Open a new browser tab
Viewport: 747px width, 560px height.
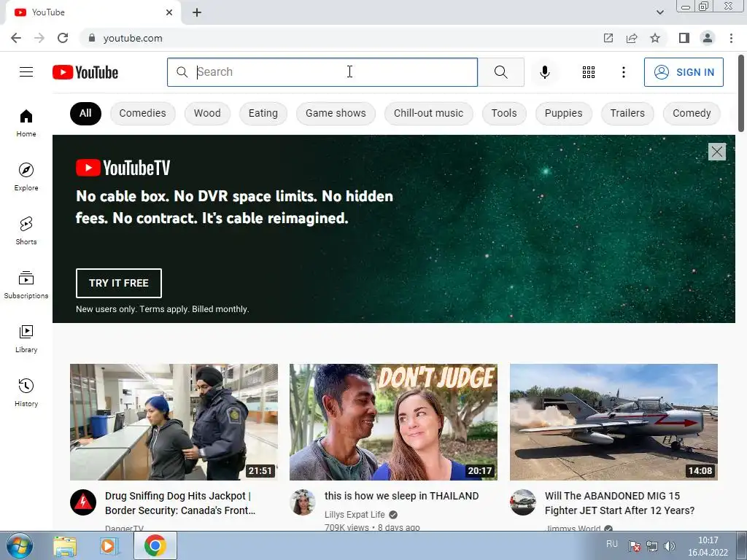(x=197, y=12)
